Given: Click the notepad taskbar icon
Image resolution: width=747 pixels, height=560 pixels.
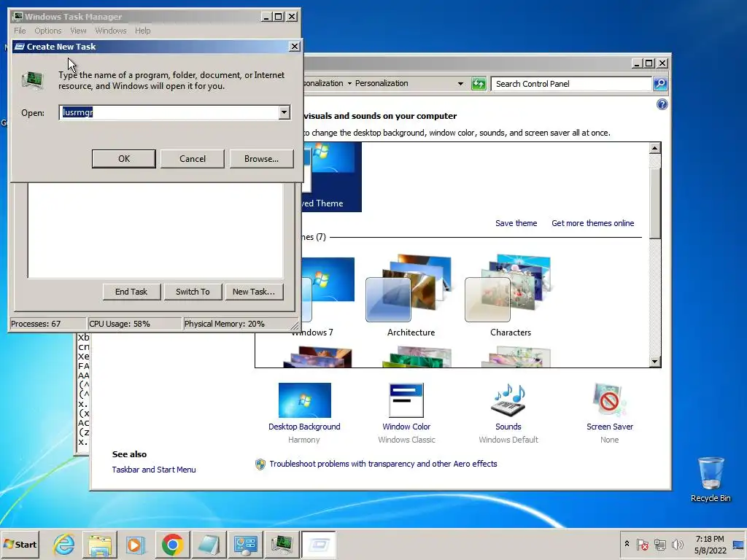Looking at the screenshot, I should point(209,544).
